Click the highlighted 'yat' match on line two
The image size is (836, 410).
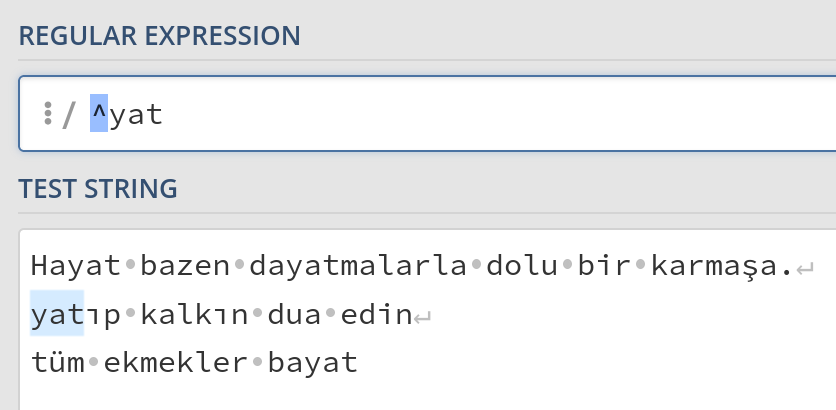57,315
